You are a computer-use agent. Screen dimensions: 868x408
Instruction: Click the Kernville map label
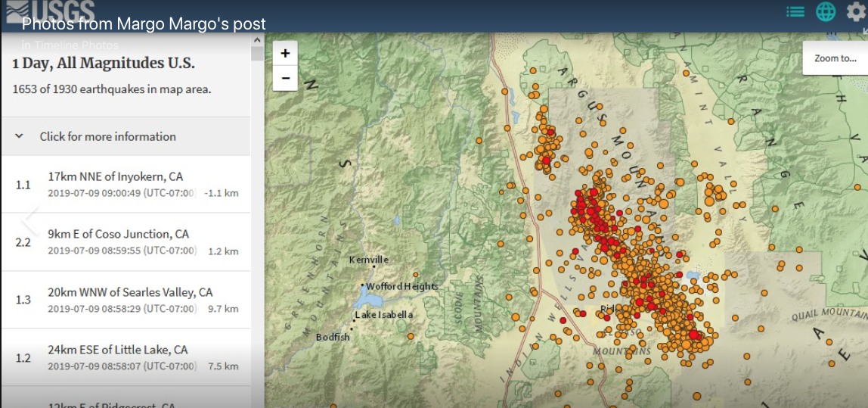[x=369, y=260]
